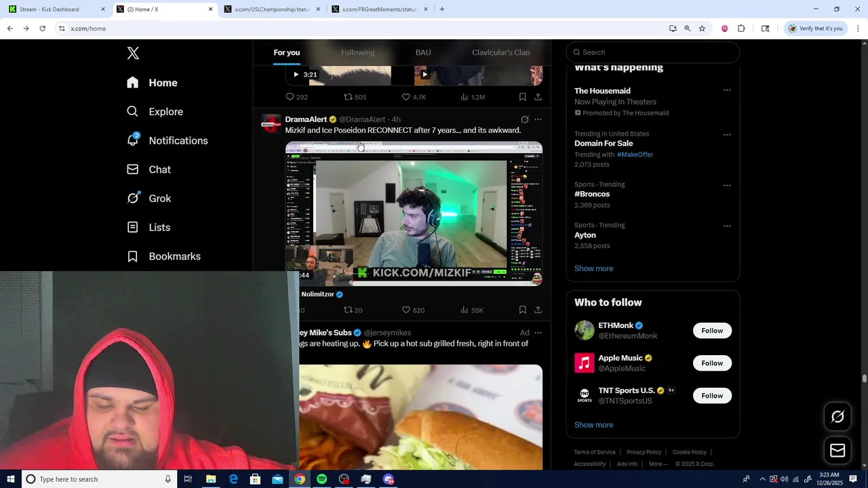Open Explore in the sidebar
This screenshot has width=868, height=488.
click(155, 112)
